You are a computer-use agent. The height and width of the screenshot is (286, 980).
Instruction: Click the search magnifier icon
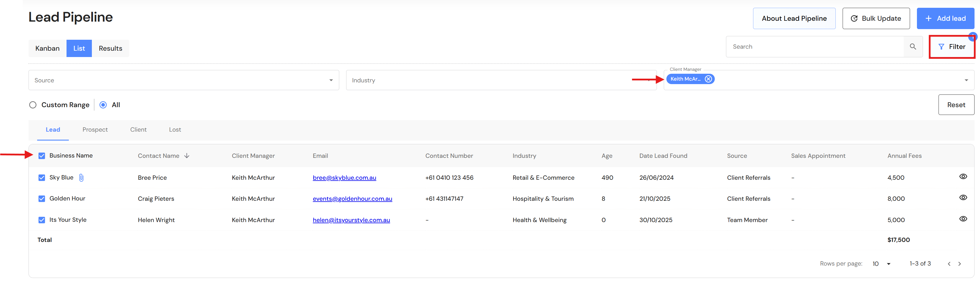click(913, 47)
